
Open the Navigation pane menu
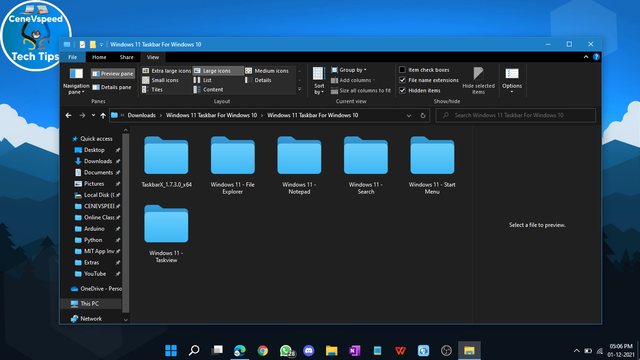coord(76,81)
